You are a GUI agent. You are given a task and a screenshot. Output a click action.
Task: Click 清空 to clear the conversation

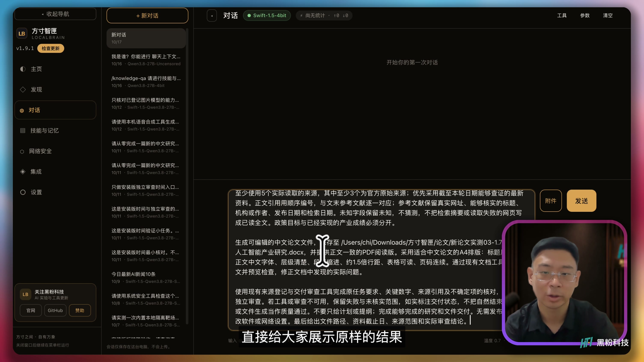(x=608, y=15)
